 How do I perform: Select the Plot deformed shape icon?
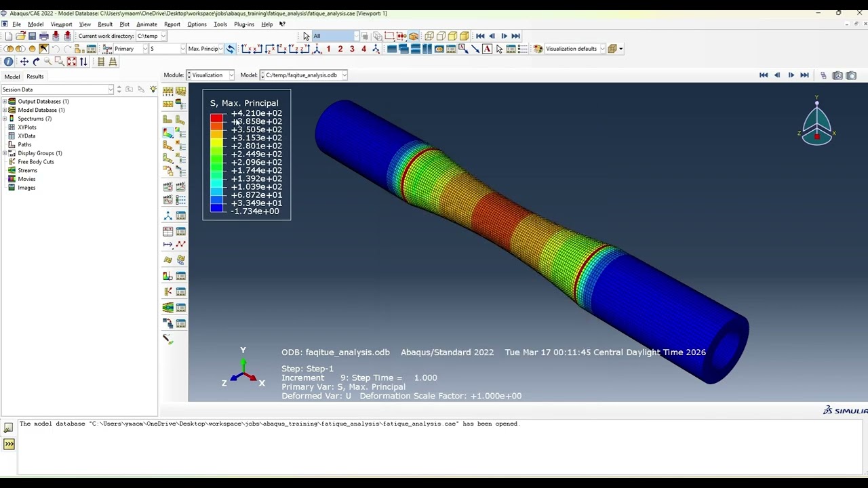180,119
